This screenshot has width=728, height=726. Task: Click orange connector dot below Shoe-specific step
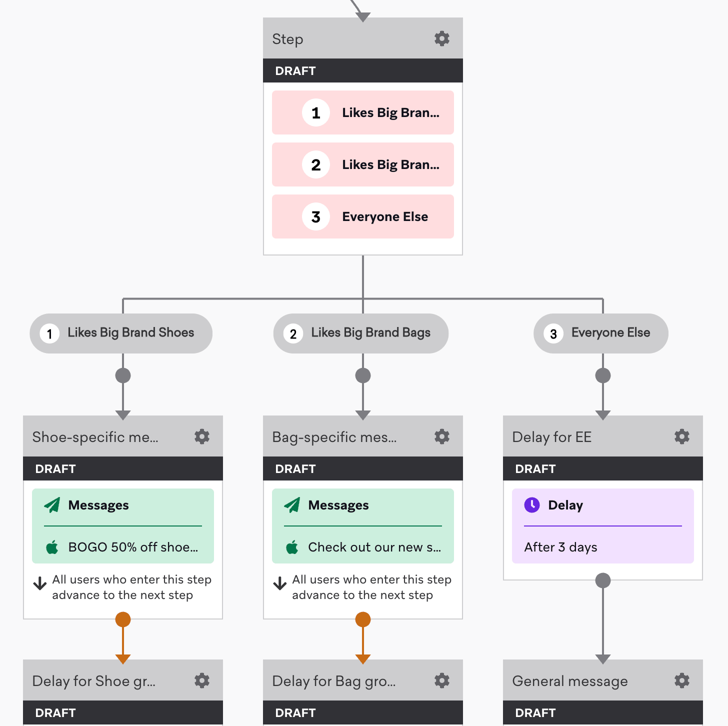[123, 619]
